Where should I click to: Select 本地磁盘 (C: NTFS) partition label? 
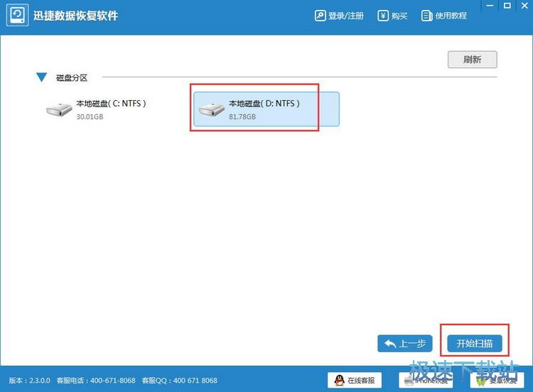click(x=111, y=103)
